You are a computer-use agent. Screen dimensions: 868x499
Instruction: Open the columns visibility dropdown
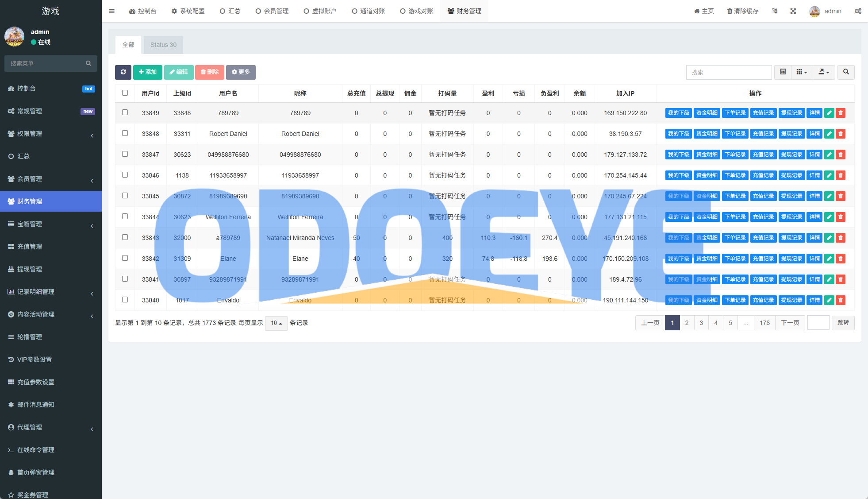point(802,72)
